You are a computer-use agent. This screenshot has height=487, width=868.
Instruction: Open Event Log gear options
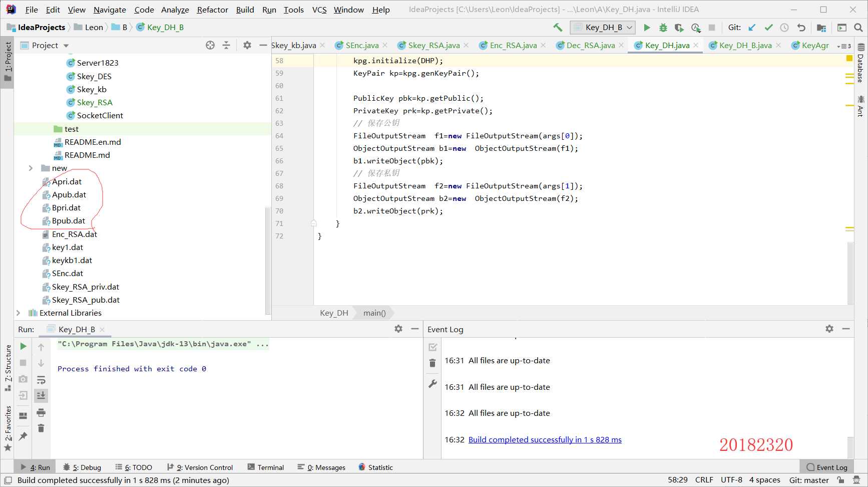829,329
